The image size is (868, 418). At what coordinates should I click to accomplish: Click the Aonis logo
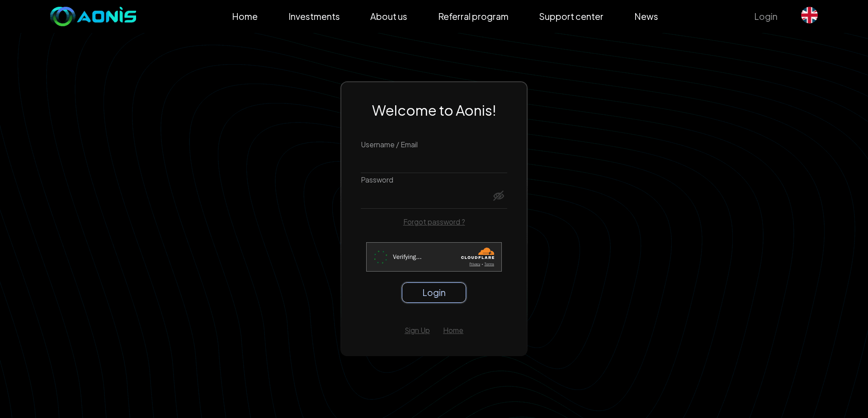point(93,16)
